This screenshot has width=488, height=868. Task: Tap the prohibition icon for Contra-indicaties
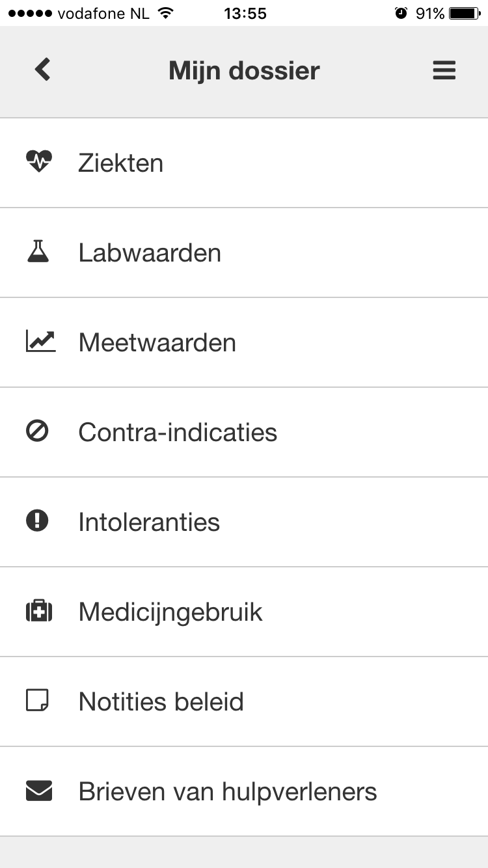pos(37,431)
